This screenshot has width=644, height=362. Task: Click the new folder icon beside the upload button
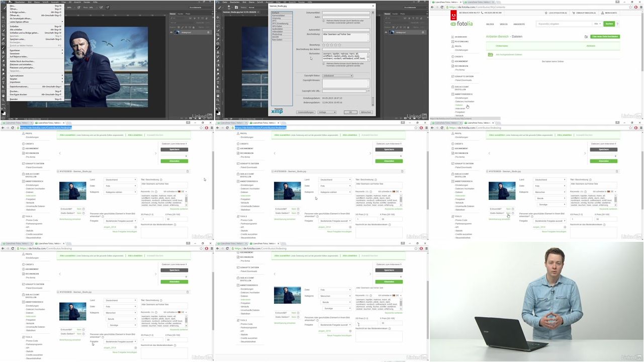[586, 37]
